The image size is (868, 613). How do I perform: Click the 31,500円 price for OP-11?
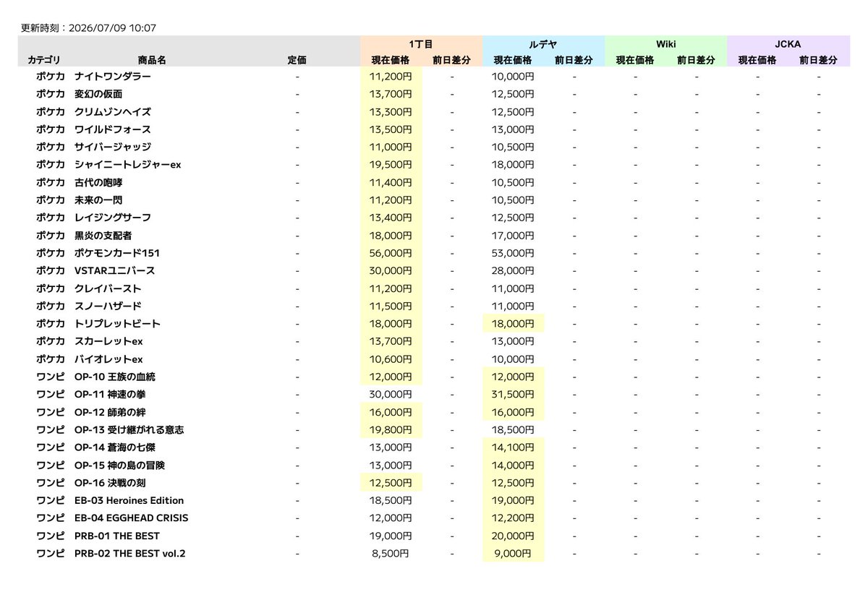[x=514, y=394]
